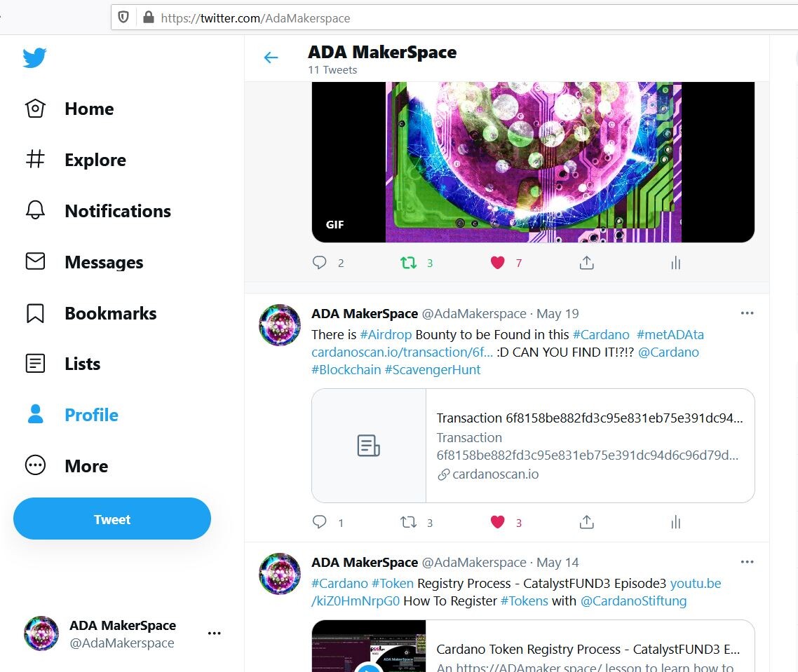Image resolution: width=798 pixels, height=672 pixels.
Task: Select Home in navigation
Action: tap(89, 109)
